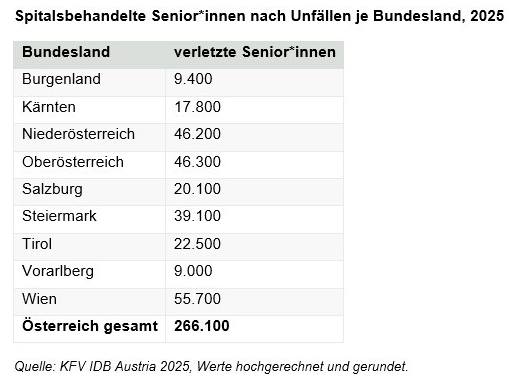The height and width of the screenshot is (391, 519).
Task: Select the Burgenland row label
Action: [61, 80]
